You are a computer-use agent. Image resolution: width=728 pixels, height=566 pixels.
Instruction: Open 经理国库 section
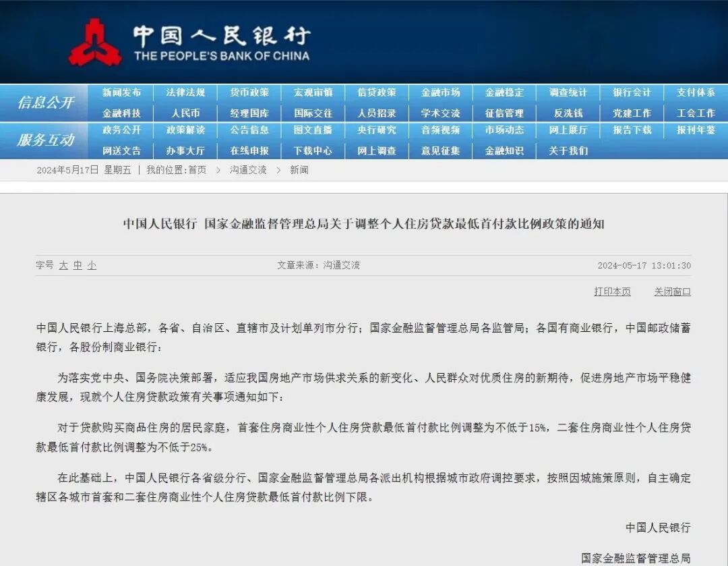point(249,113)
